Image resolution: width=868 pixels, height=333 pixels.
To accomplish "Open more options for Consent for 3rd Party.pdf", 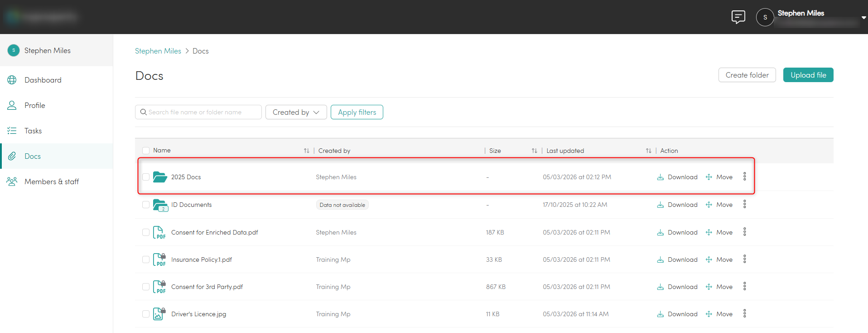I will pyautogui.click(x=744, y=286).
